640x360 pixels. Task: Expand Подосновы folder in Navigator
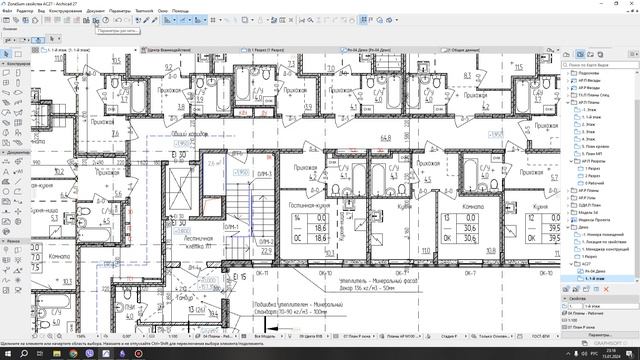(x=568, y=73)
